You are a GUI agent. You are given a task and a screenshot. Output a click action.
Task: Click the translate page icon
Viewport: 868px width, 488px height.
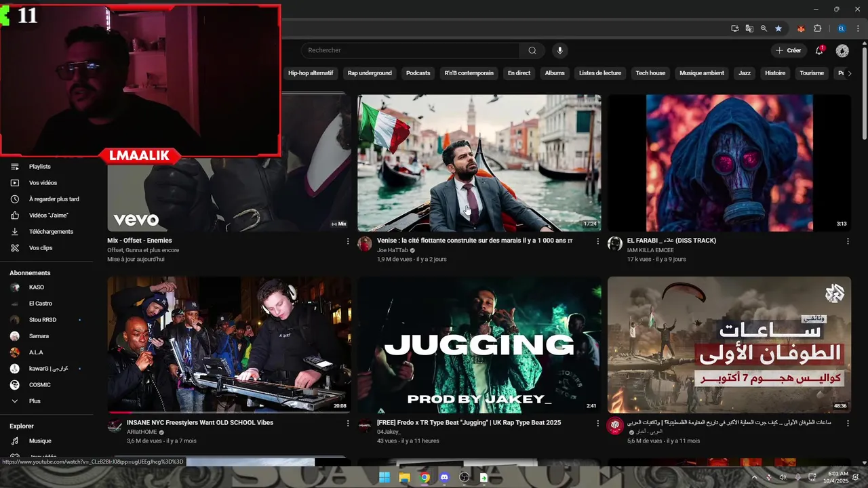pyautogui.click(x=749, y=28)
